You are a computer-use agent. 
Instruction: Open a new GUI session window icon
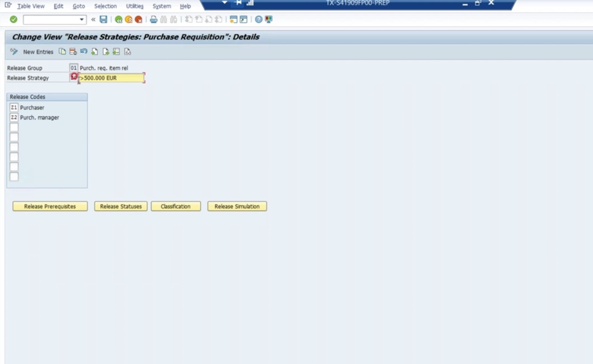[x=233, y=19]
